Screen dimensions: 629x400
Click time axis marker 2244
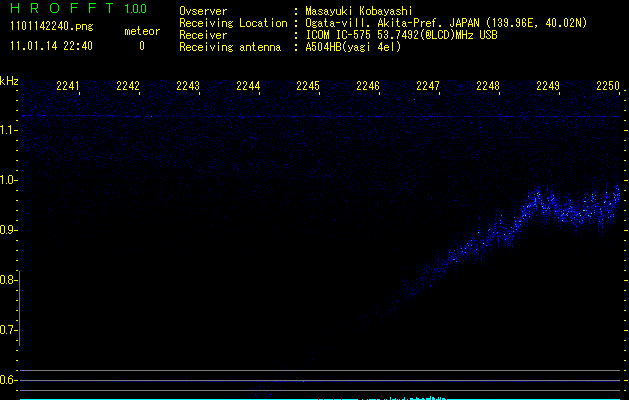click(248, 86)
